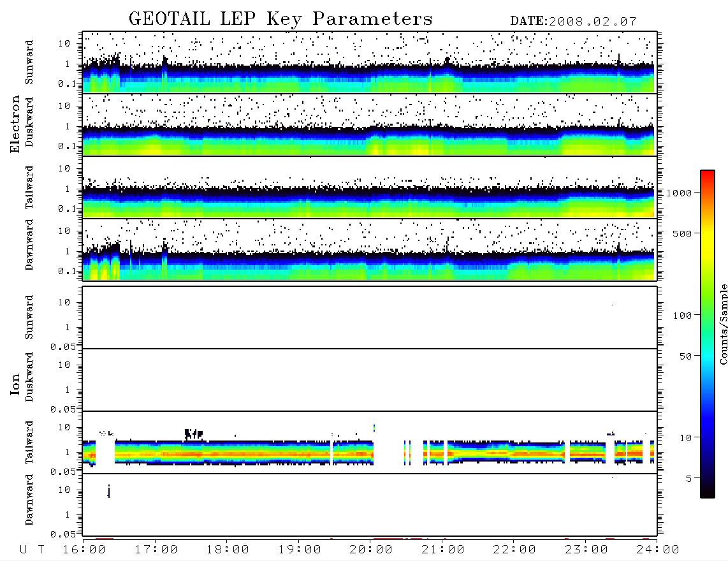Click the Ion Tailward spectrogram's colored band
This screenshot has width=728, height=561.
click(x=368, y=453)
